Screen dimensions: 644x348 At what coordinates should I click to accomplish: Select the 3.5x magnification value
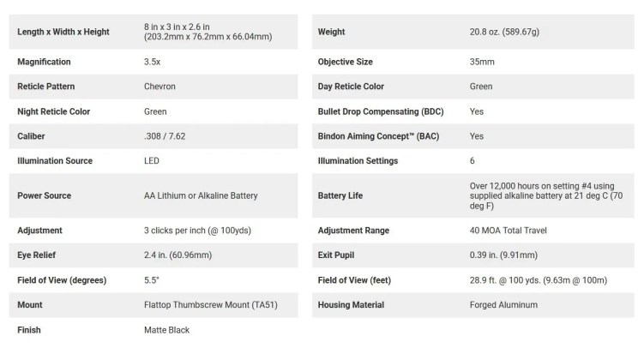click(152, 62)
